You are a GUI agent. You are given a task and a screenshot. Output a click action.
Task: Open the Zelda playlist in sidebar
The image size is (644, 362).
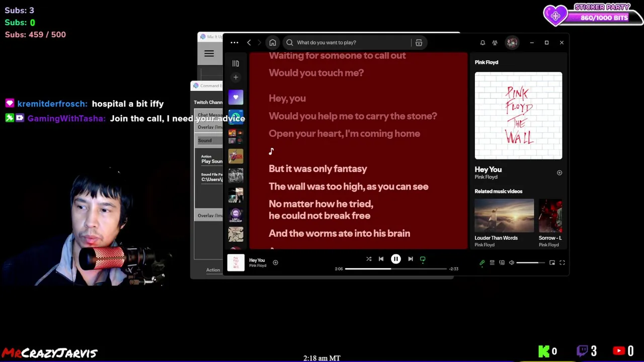[235, 156]
